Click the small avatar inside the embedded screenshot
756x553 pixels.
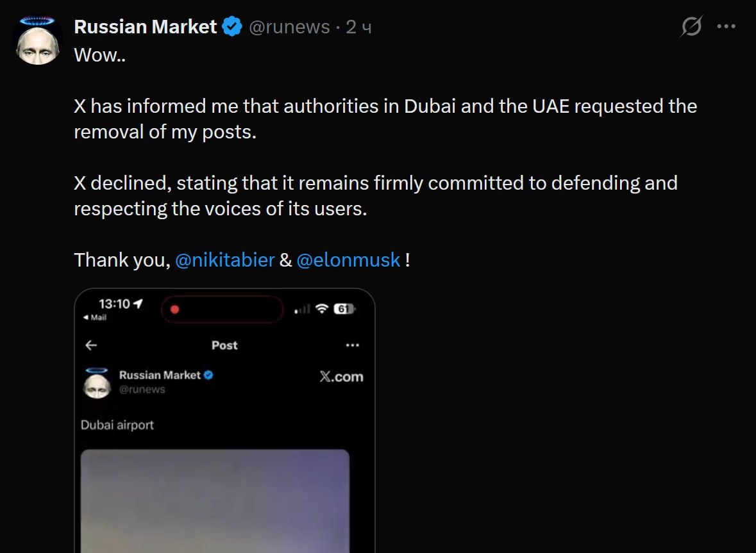tap(97, 383)
